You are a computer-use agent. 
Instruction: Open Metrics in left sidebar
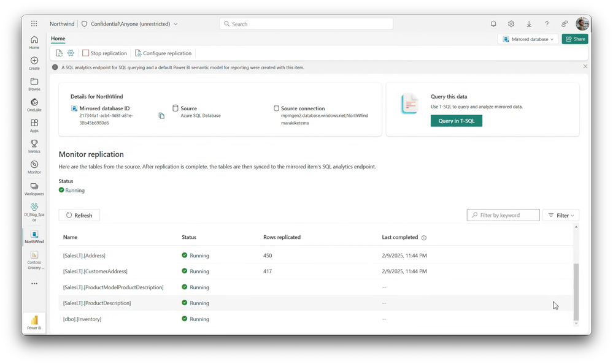click(34, 146)
